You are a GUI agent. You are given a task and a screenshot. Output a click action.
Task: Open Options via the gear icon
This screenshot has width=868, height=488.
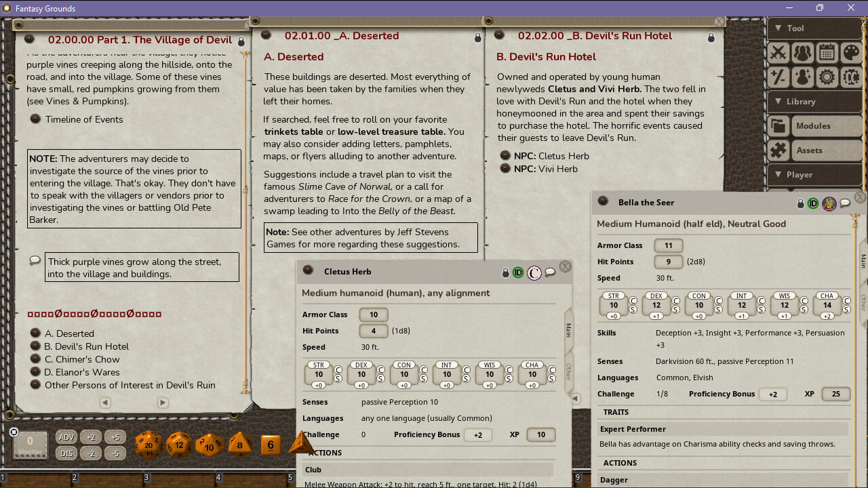[x=827, y=77]
